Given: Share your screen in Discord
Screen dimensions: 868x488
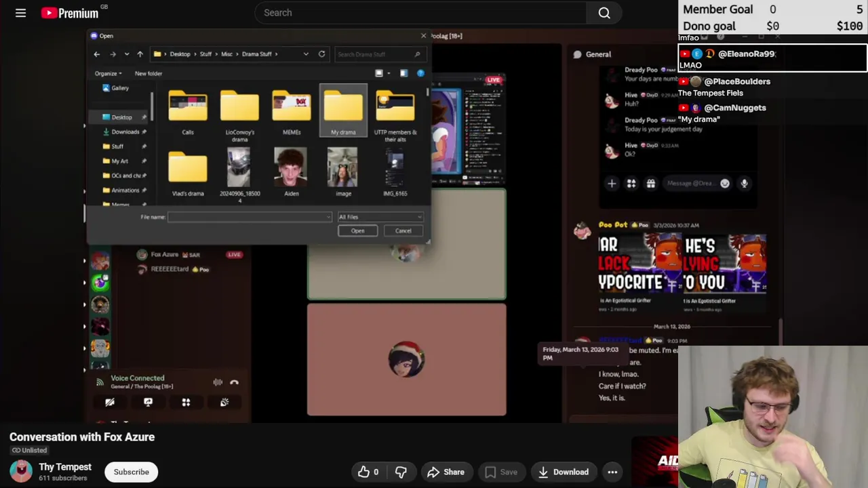Looking at the screenshot, I should point(148,403).
